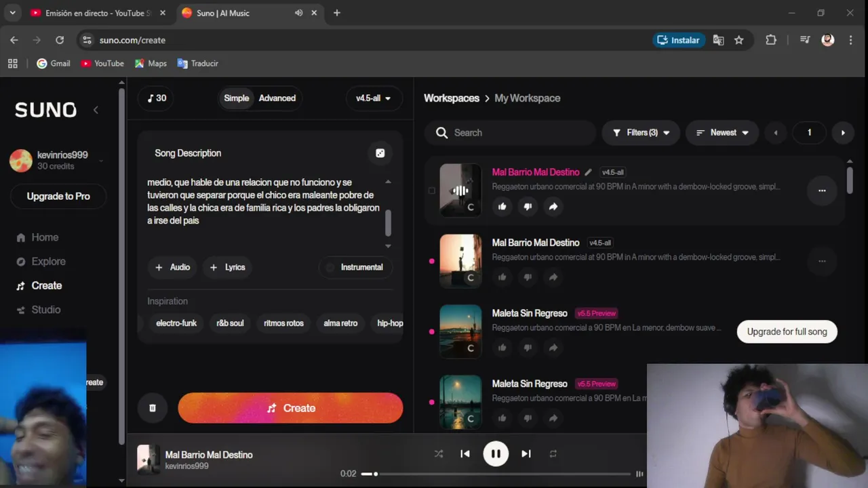Like the first Maleta Sin Regreso song

(x=502, y=348)
